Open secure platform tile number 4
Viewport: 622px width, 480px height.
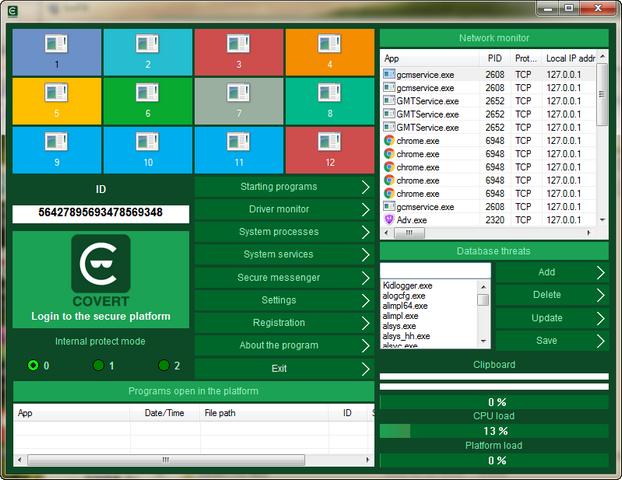click(x=330, y=52)
